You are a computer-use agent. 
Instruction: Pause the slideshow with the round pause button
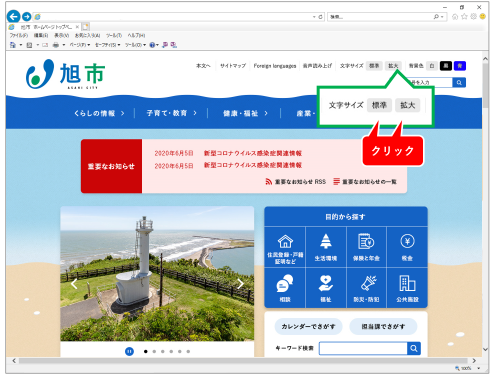coord(129,351)
